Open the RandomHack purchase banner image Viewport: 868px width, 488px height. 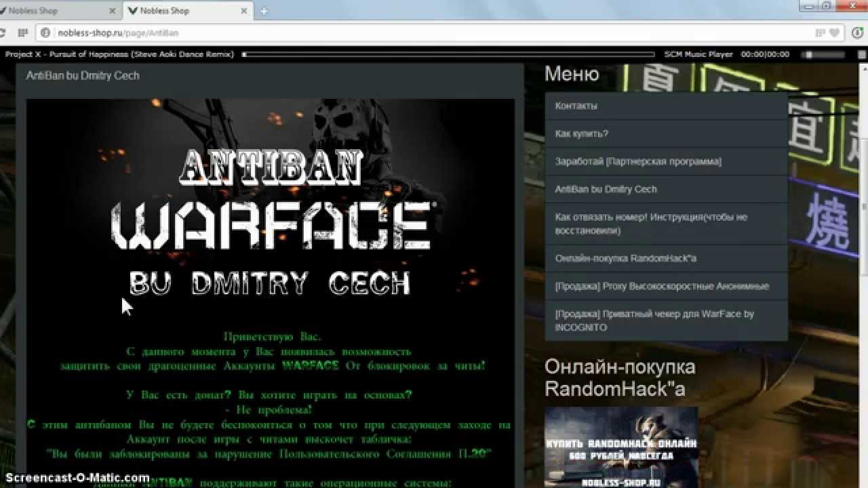point(621,447)
